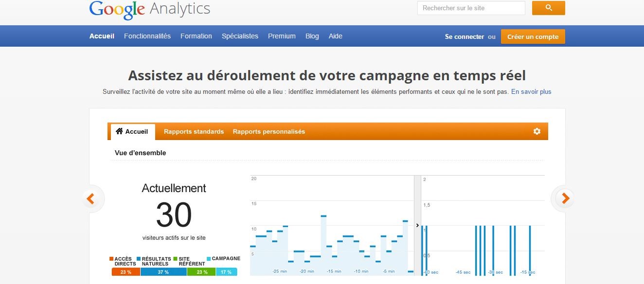
Task: Open the Fonctionnalités menu item
Action: (x=147, y=36)
